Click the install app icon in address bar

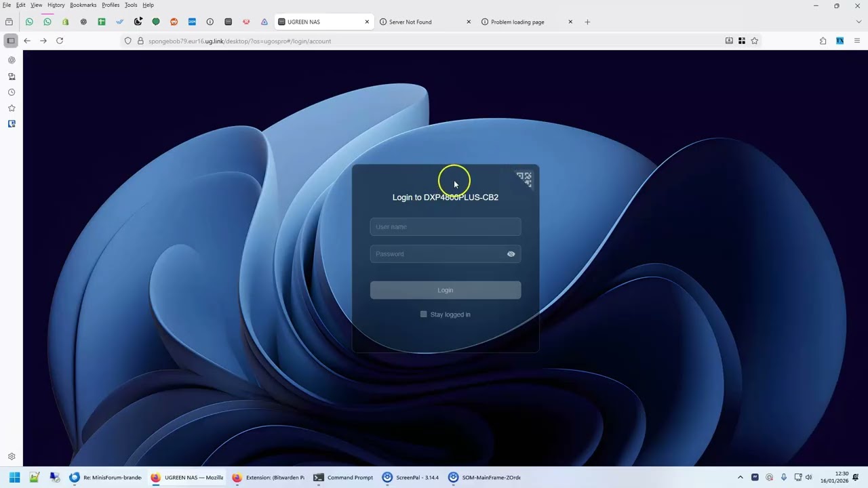(x=729, y=41)
